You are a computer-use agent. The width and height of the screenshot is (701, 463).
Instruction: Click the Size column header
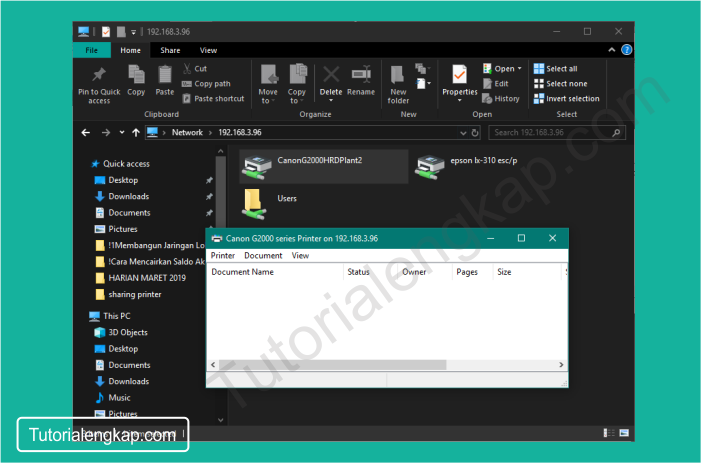(x=528, y=272)
